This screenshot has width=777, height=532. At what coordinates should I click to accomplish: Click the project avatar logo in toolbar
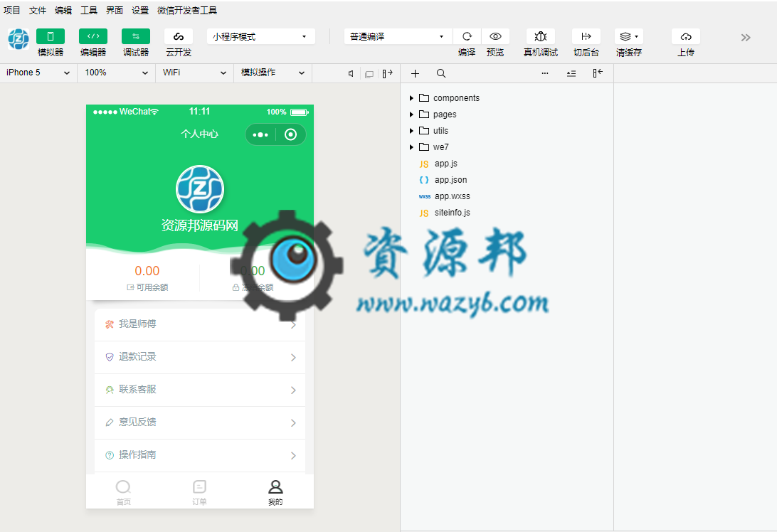point(18,39)
